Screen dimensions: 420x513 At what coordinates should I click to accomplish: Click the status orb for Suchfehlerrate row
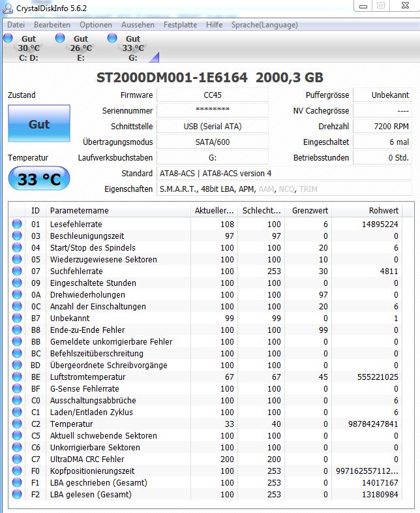click(17, 272)
